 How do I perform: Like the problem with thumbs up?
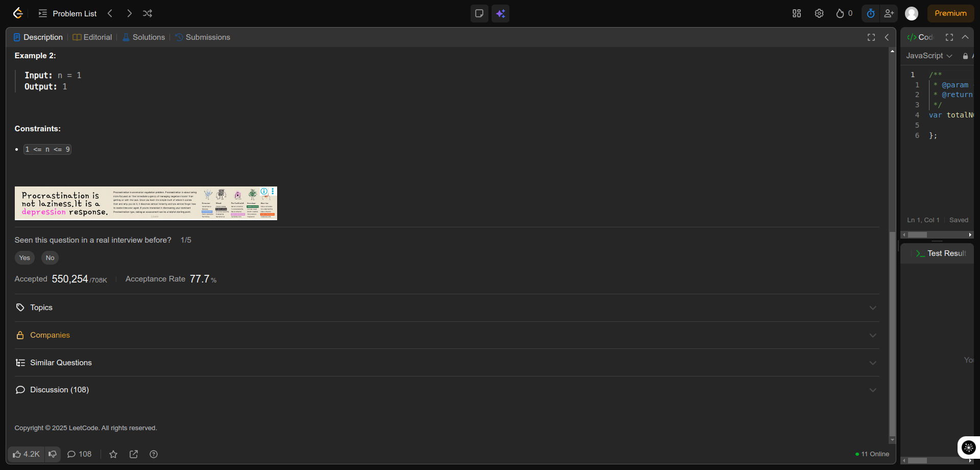pyautogui.click(x=26, y=454)
